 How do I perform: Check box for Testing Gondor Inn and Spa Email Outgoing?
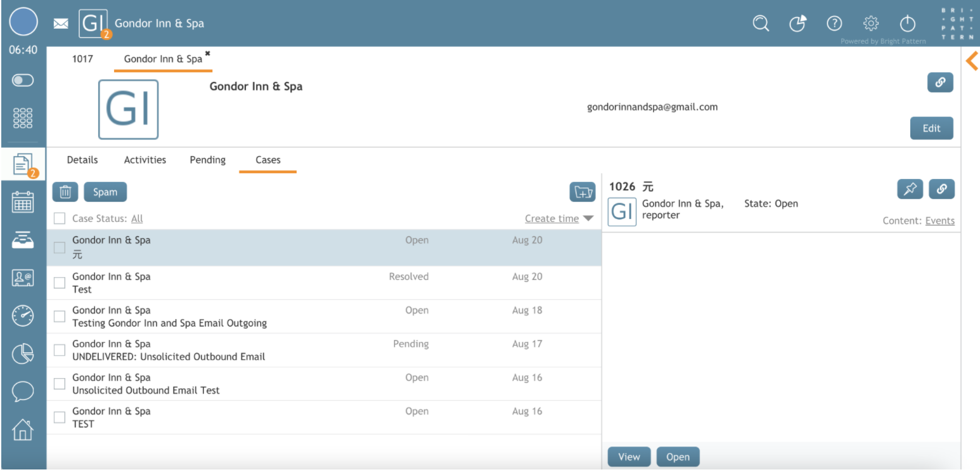click(x=60, y=317)
